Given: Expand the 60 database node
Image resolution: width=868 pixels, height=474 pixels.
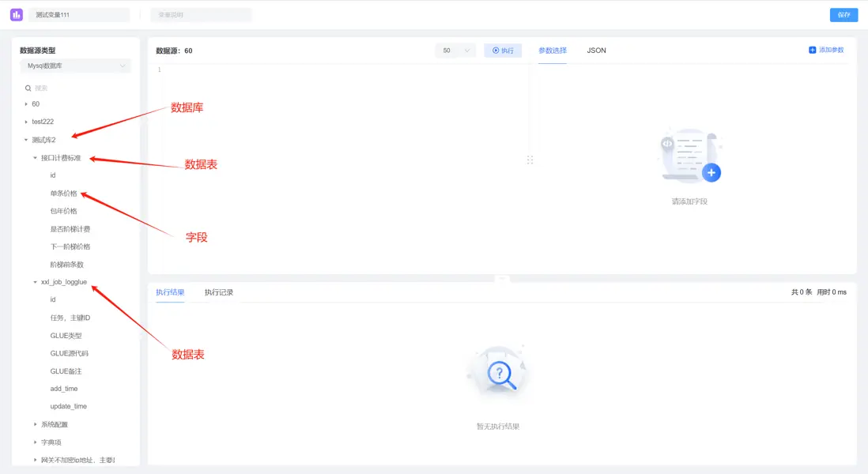Looking at the screenshot, I should (26, 104).
